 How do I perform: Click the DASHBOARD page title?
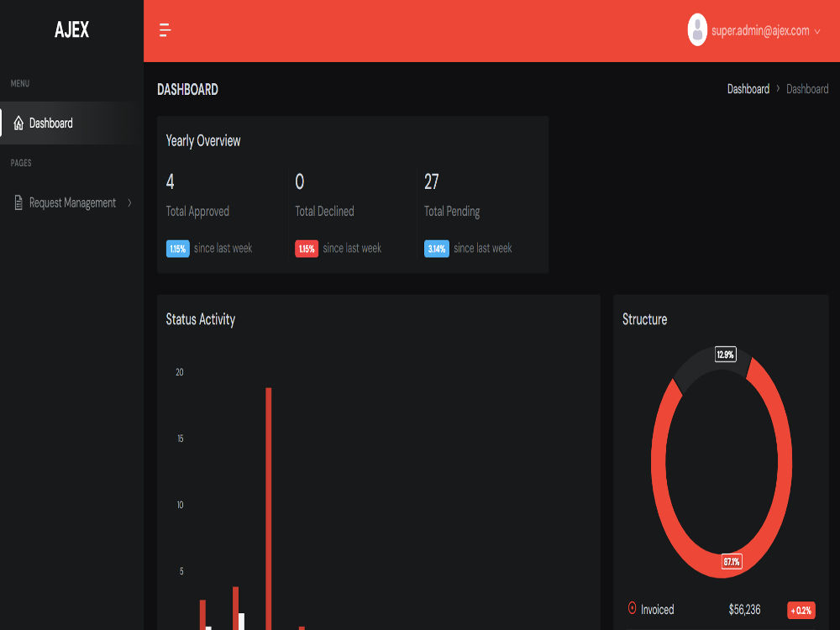click(187, 90)
